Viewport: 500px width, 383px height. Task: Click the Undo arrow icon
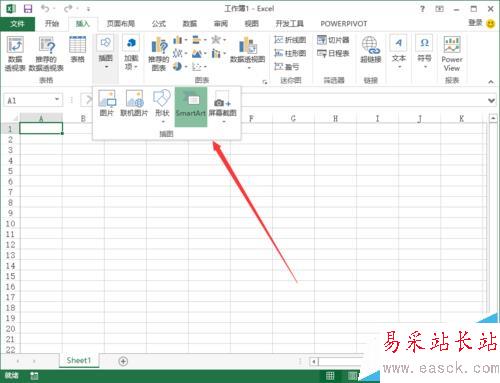click(45, 9)
